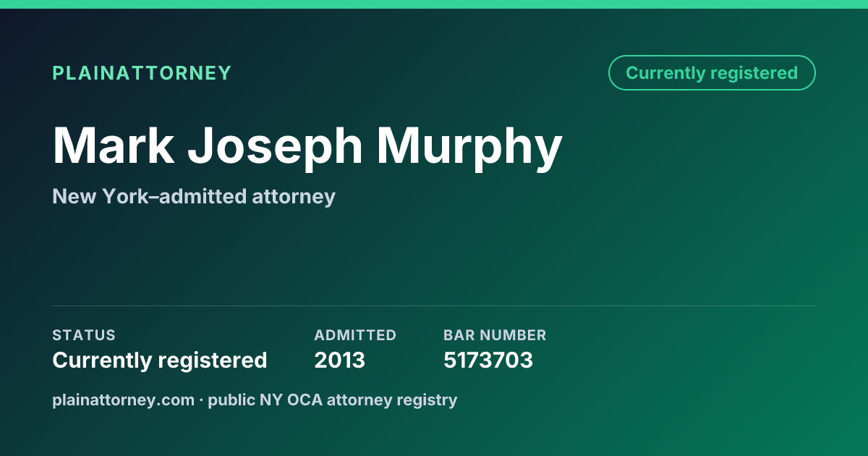The image size is (868, 456).
Task: Click the green top accent bar
Action: tap(434, 4)
